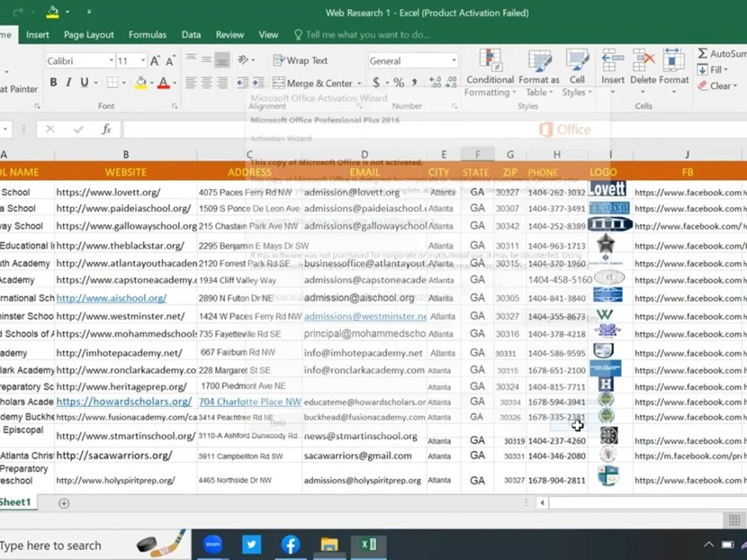Open the Review ribbon tab
This screenshot has height=560, width=747.
[229, 35]
